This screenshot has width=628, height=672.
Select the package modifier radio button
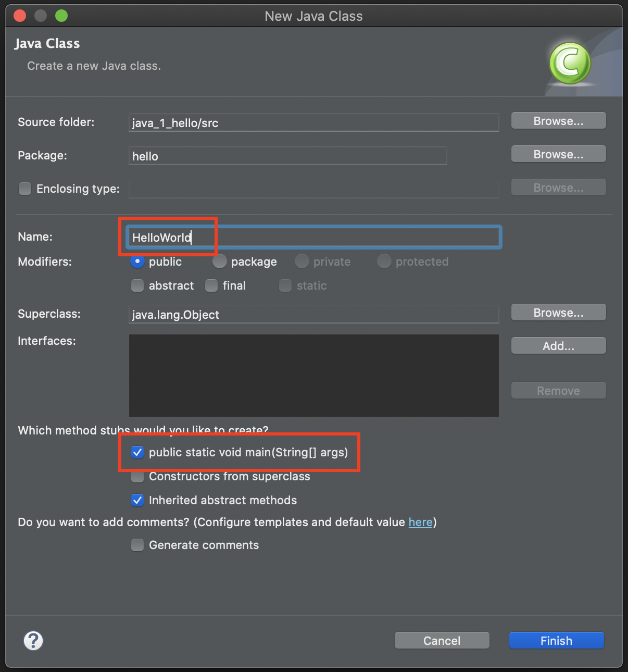(220, 262)
